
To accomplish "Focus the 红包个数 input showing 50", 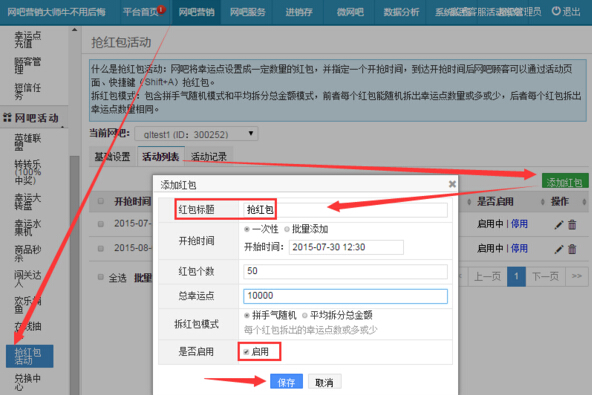I will [345, 271].
